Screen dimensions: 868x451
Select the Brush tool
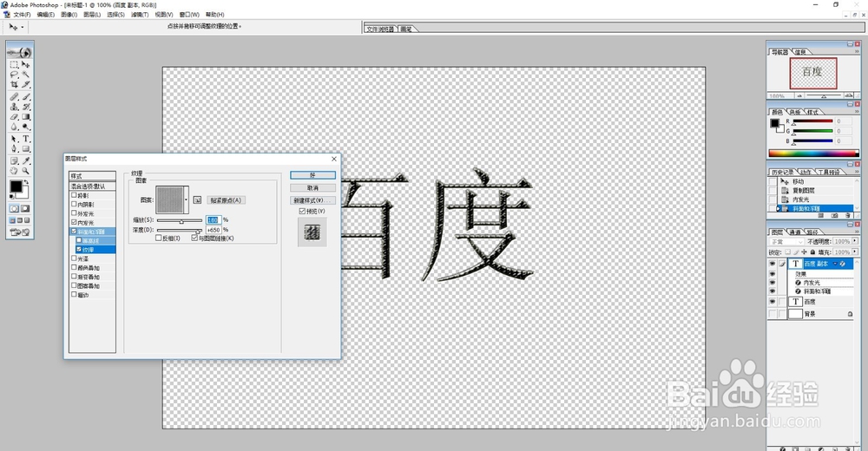[25, 97]
